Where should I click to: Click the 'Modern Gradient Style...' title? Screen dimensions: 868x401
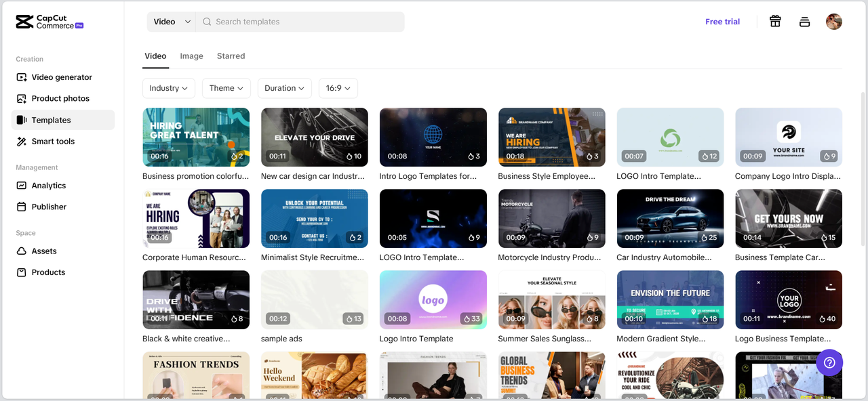[661, 339]
